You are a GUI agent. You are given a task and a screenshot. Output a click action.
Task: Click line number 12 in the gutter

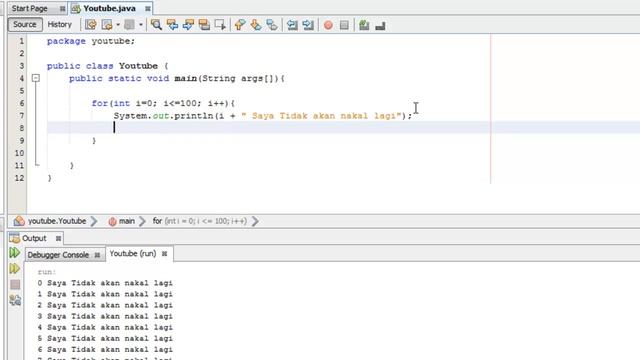(x=19, y=178)
